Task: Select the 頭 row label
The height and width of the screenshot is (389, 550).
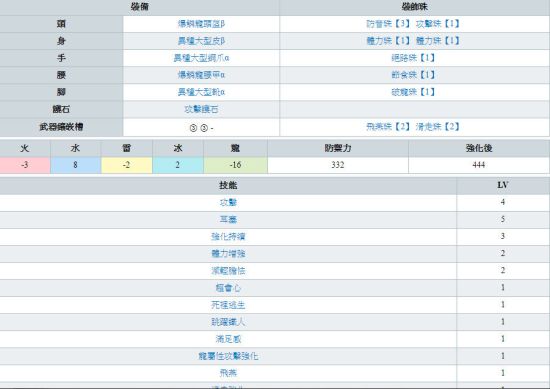Action: 61,24
